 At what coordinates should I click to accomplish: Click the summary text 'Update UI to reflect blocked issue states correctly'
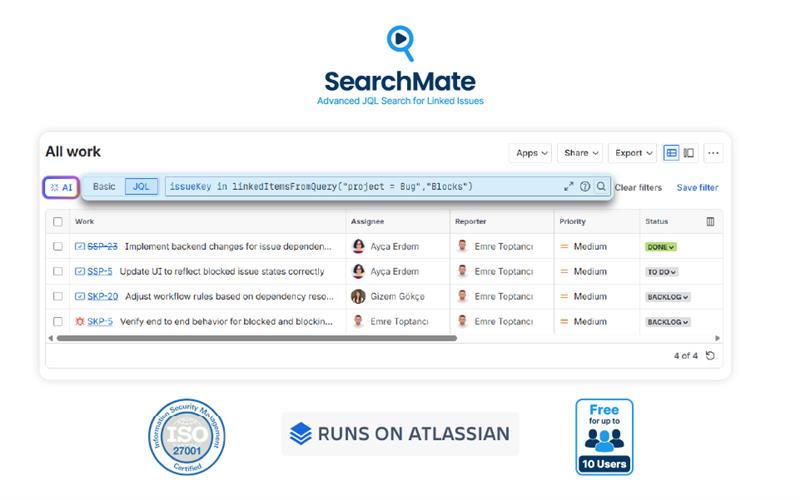[x=222, y=271]
